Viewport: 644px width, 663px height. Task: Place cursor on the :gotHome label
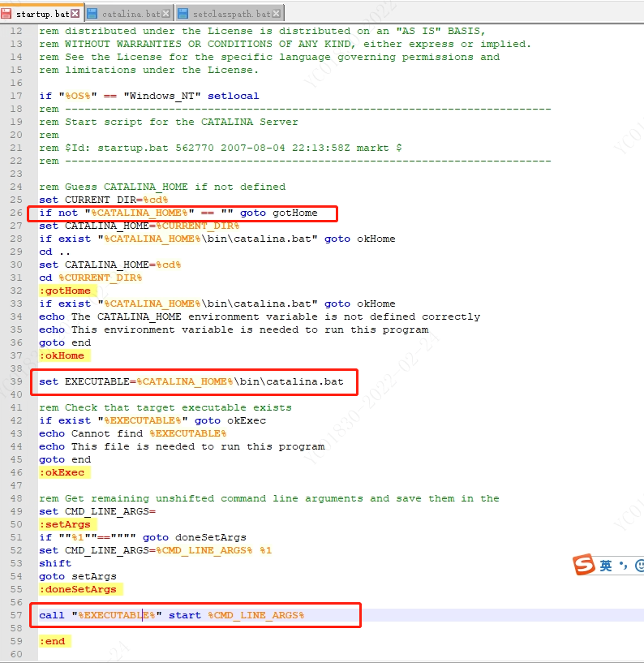click(65, 291)
